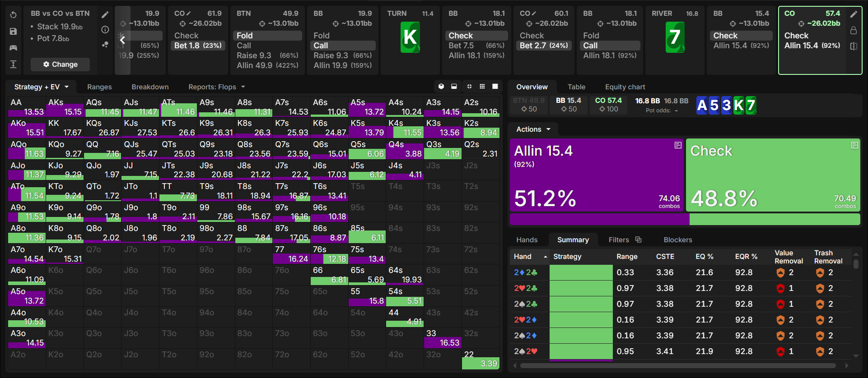868x378 pixels.
Task: Click the lock icon in CO panel
Action: pyautogui.click(x=854, y=30)
